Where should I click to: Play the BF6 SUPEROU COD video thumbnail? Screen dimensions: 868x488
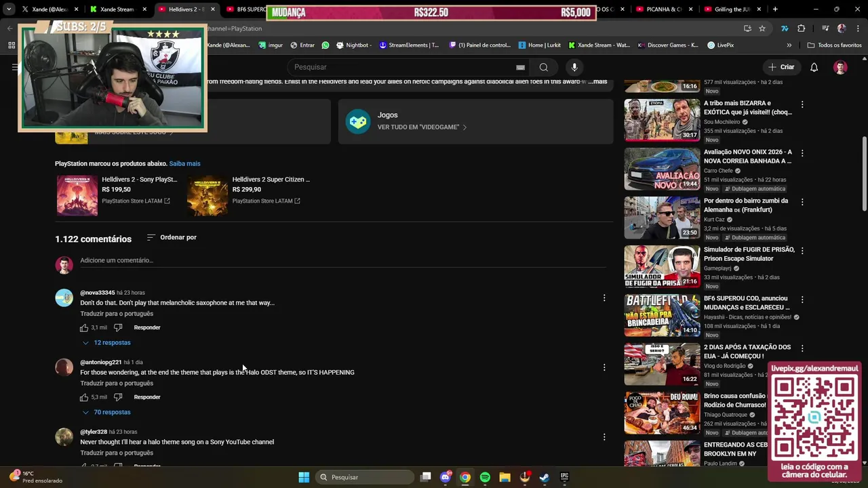[x=662, y=315]
